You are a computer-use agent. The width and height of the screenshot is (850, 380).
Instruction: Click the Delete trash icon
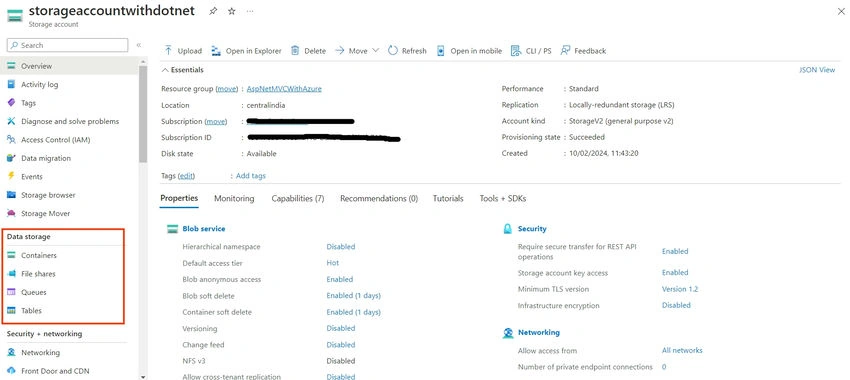click(x=295, y=50)
